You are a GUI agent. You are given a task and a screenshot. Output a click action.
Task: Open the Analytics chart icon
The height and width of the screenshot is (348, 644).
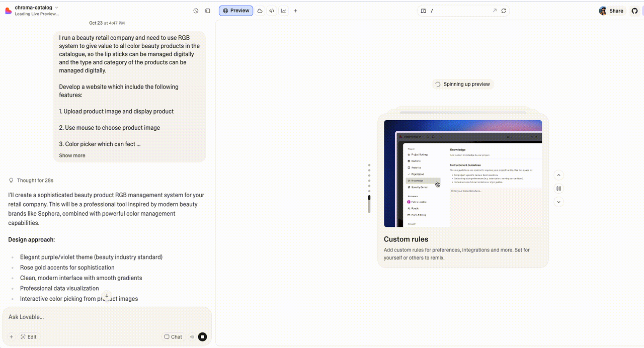tap(284, 11)
